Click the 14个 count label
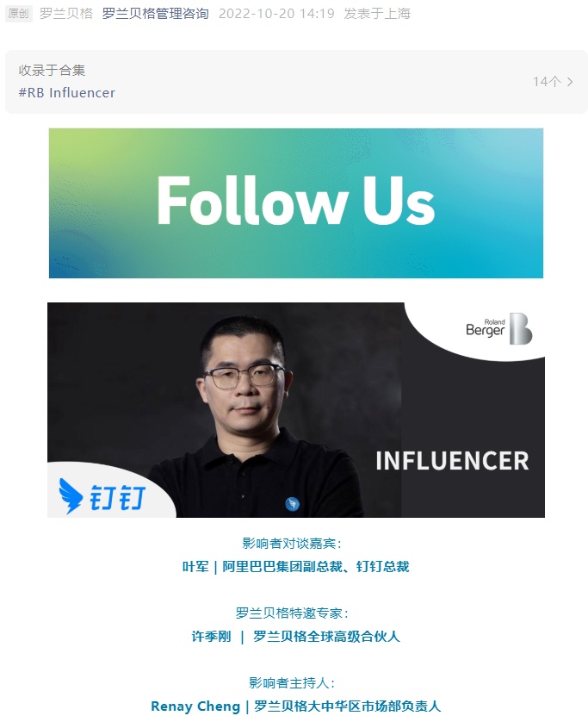Screen dimensions: 588x722 click(547, 82)
